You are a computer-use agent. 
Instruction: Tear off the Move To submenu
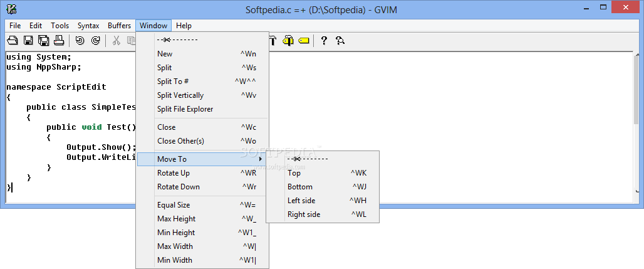tap(323, 159)
